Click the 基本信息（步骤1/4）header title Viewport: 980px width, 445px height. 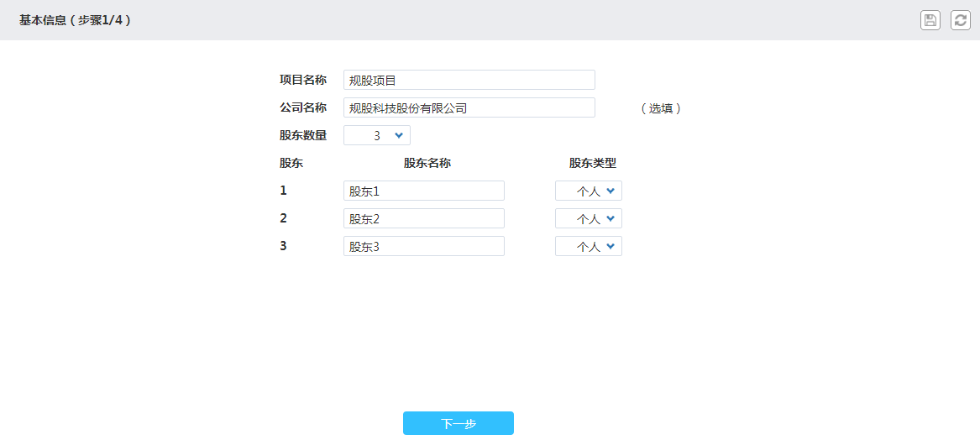point(75,20)
